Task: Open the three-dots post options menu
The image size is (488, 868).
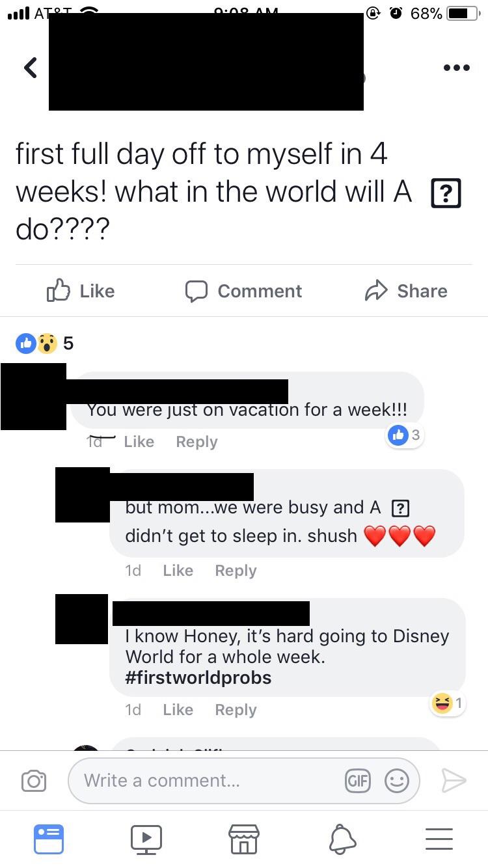Action: (x=456, y=68)
